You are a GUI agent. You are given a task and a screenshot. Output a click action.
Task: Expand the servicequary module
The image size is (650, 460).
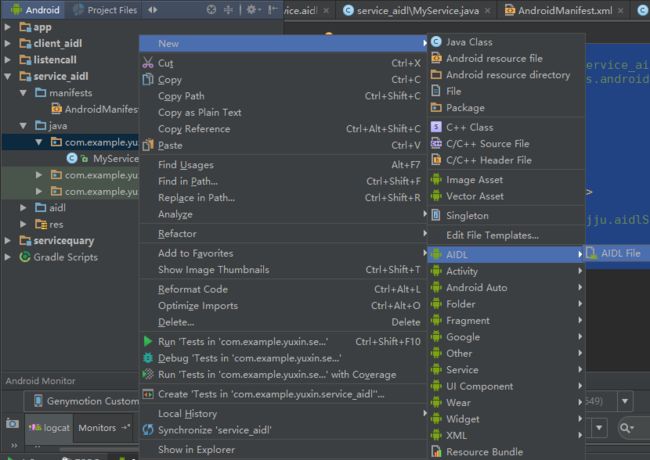(7, 240)
